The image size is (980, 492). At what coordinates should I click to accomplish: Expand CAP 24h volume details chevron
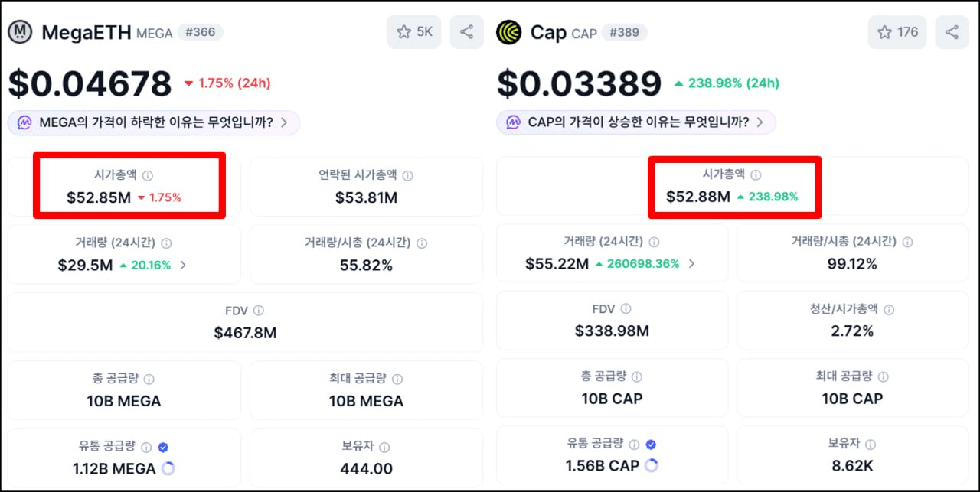pyautogui.click(x=691, y=264)
